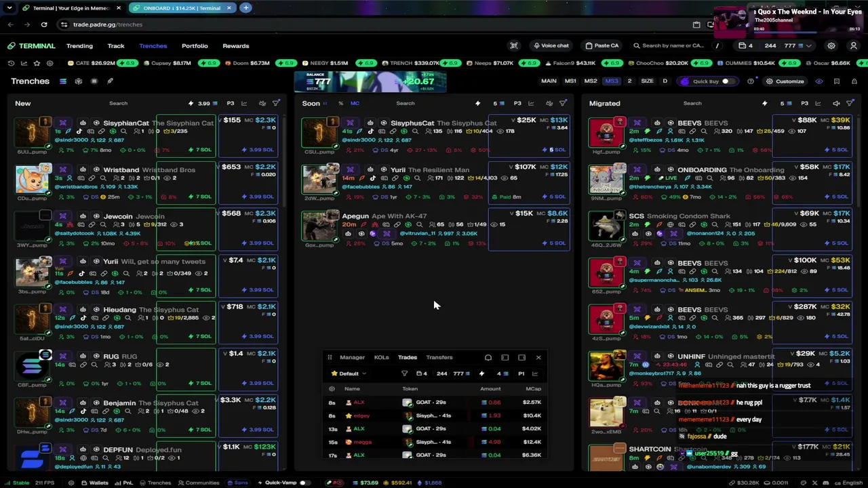Toggle the % option in the Soon header
Image resolution: width=868 pixels, height=488 pixels.
pos(340,104)
